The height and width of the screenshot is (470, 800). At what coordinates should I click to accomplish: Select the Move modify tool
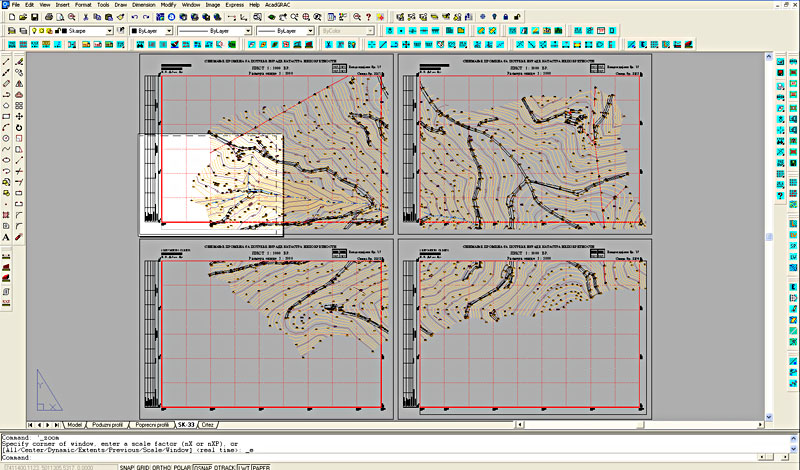pyautogui.click(x=20, y=117)
